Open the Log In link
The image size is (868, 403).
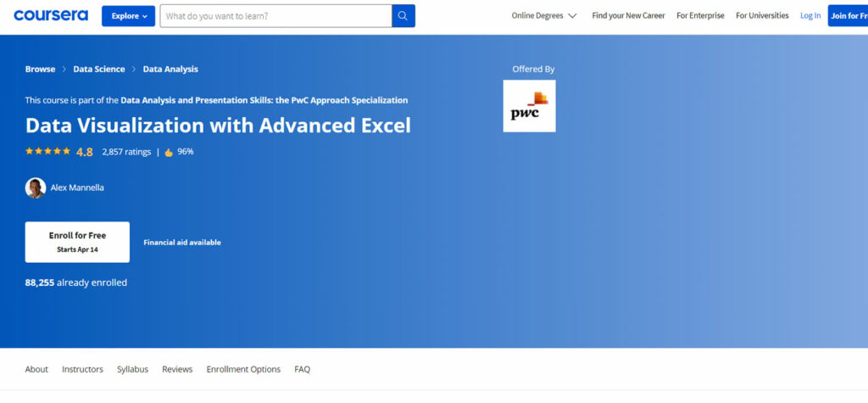810,16
